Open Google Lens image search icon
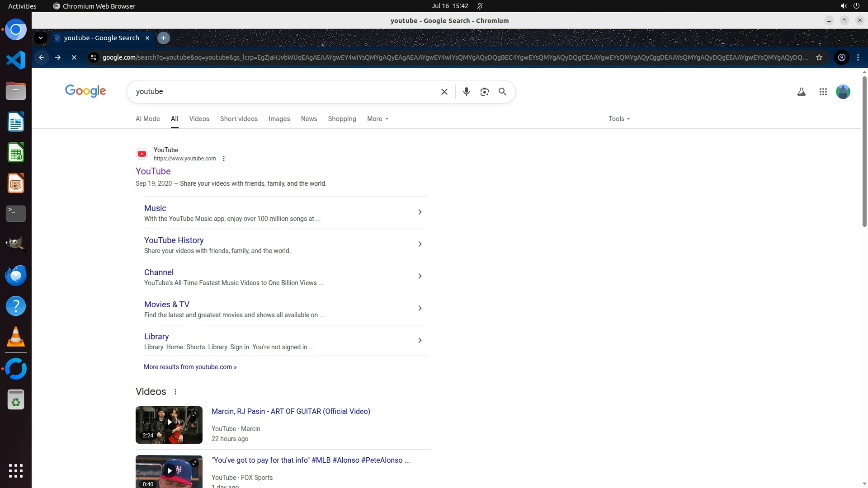Viewport: 868px width, 488px height. (x=484, y=92)
